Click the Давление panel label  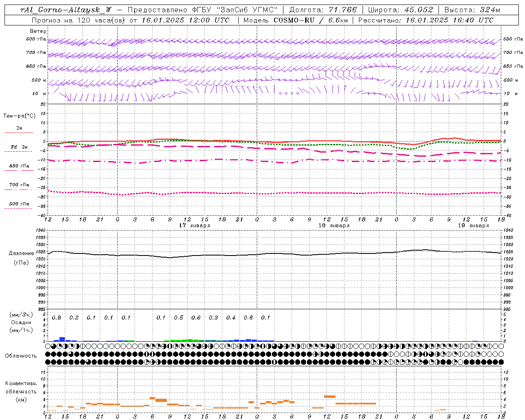coord(21,253)
